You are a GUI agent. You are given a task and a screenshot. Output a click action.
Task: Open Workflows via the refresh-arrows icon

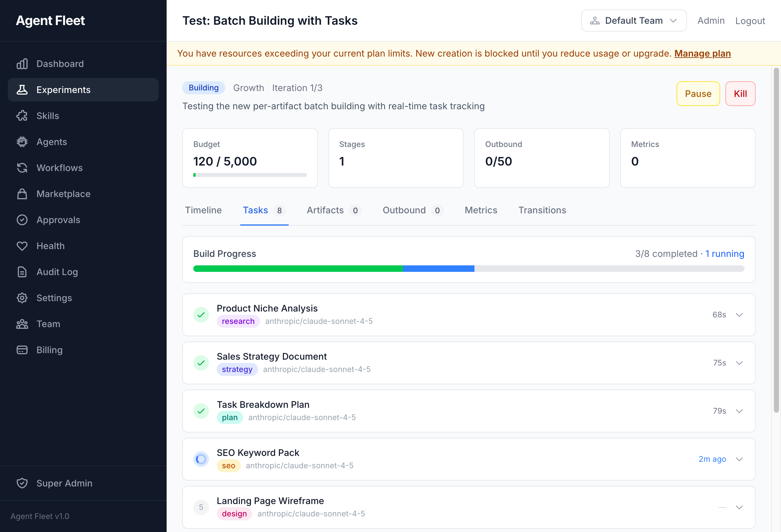pos(22,168)
